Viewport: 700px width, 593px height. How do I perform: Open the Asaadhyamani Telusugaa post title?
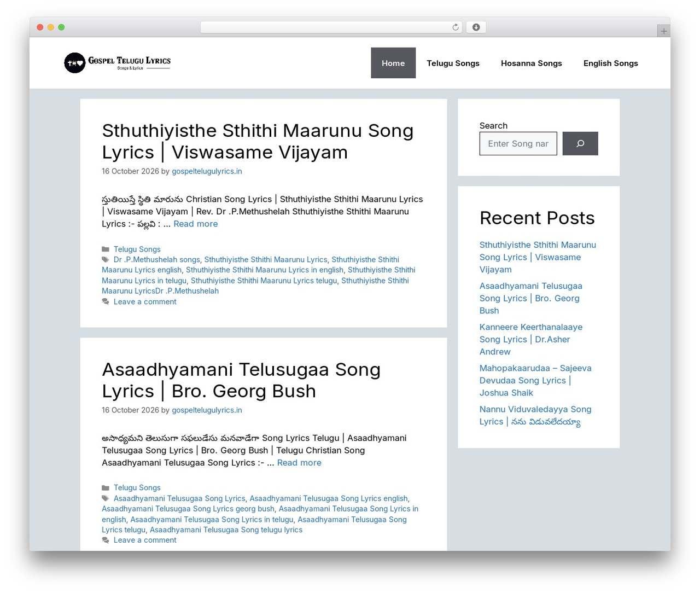pyautogui.click(x=241, y=380)
